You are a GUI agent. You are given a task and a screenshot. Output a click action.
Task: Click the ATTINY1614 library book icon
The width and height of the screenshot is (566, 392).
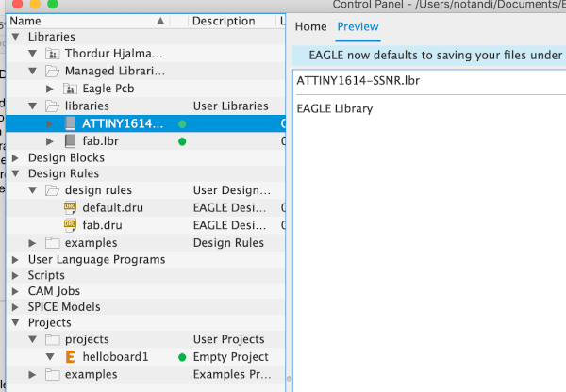(70, 123)
